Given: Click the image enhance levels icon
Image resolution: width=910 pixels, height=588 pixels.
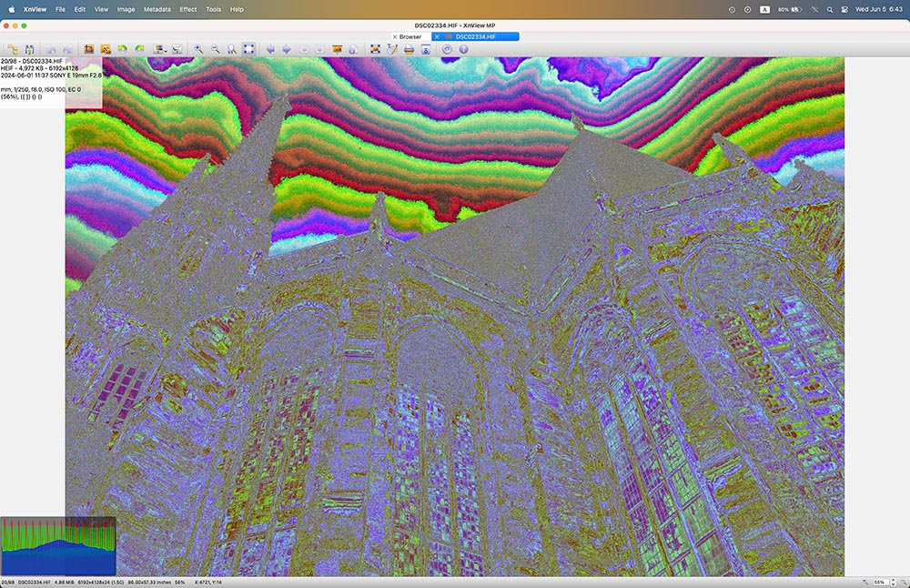Looking at the screenshot, I should (177, 49).
